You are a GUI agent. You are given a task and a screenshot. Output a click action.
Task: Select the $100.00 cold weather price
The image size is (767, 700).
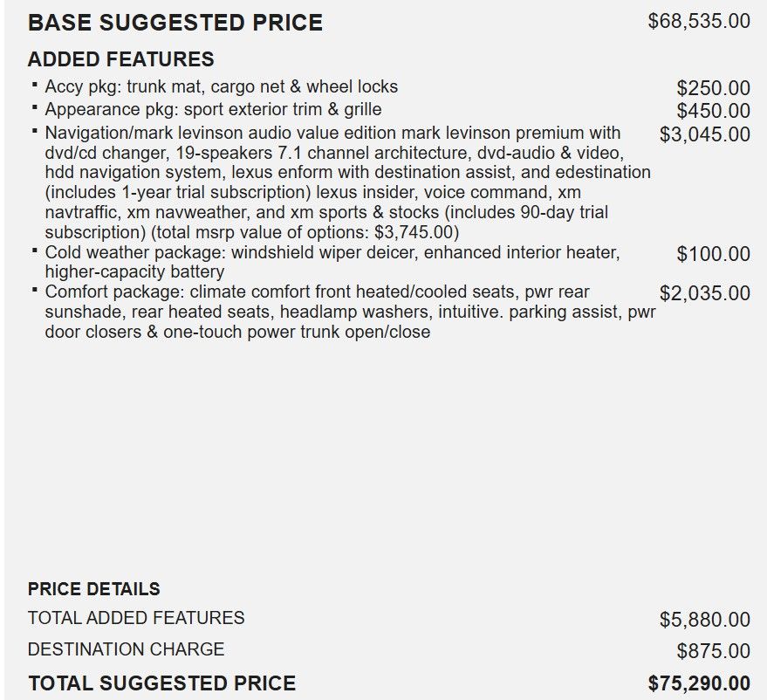coord(713,254)
